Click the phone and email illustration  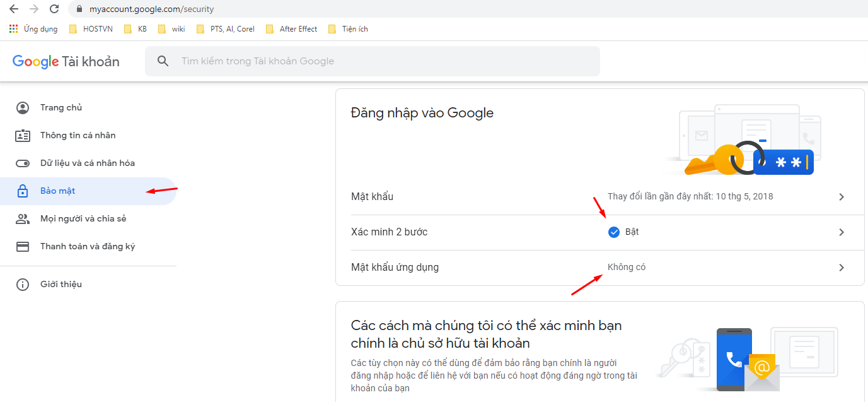click(x=748, y=360)
